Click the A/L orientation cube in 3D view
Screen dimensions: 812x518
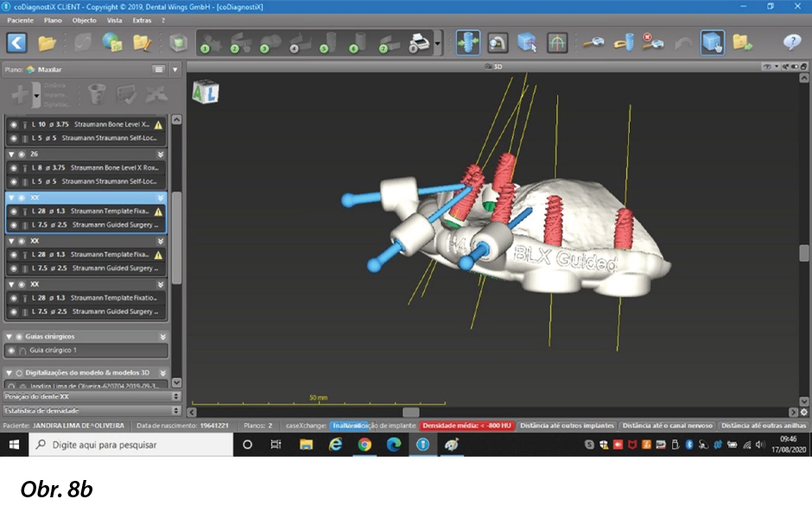pyautogui.click(x=206, y=92)
